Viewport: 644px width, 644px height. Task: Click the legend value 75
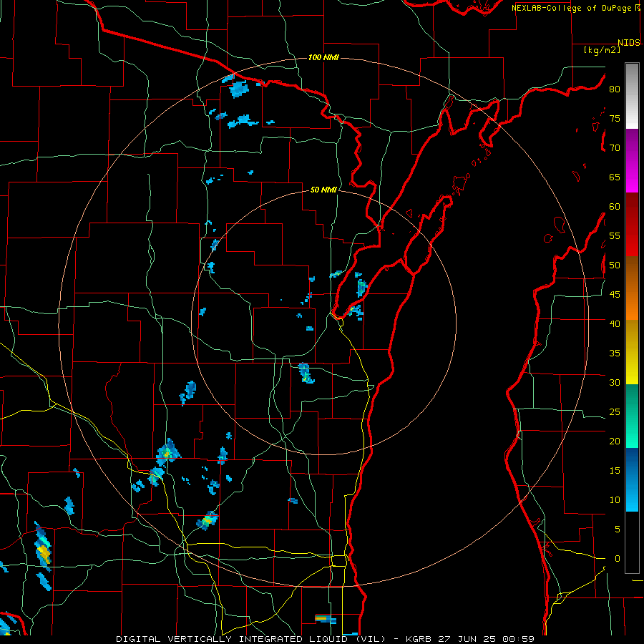coord(615,118)
